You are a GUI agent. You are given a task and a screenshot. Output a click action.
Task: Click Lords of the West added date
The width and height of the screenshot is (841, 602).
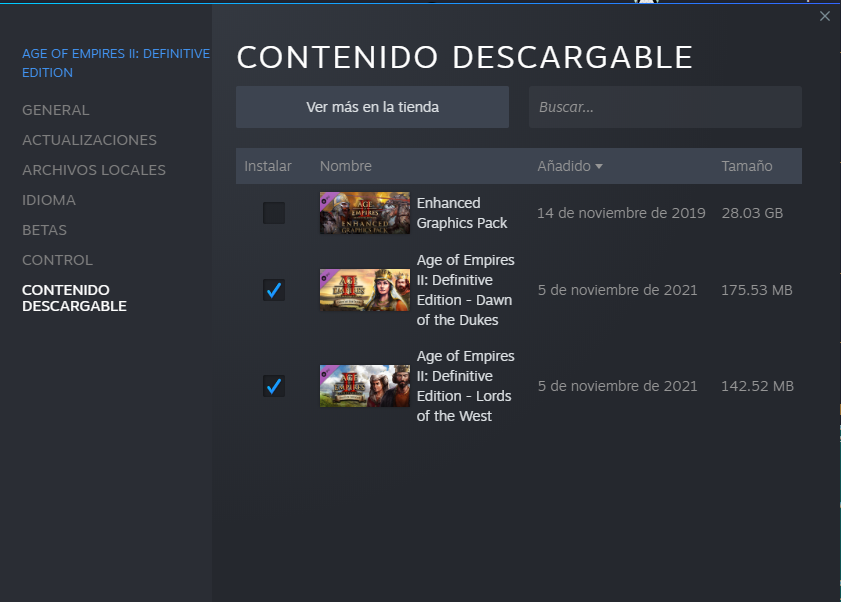617,386
